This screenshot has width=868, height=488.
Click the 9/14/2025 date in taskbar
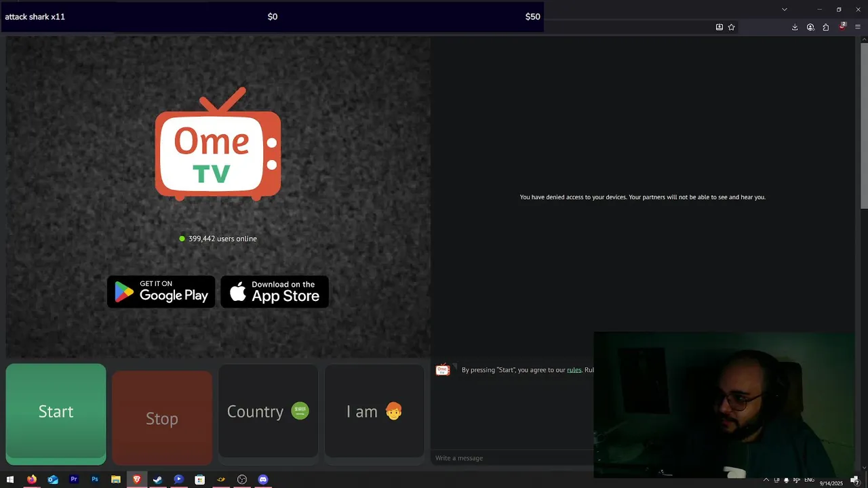831,483
